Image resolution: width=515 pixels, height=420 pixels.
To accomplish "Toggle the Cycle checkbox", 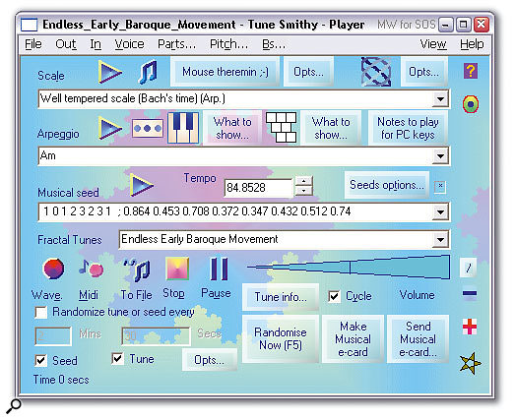I will click(x=334, y=296).
